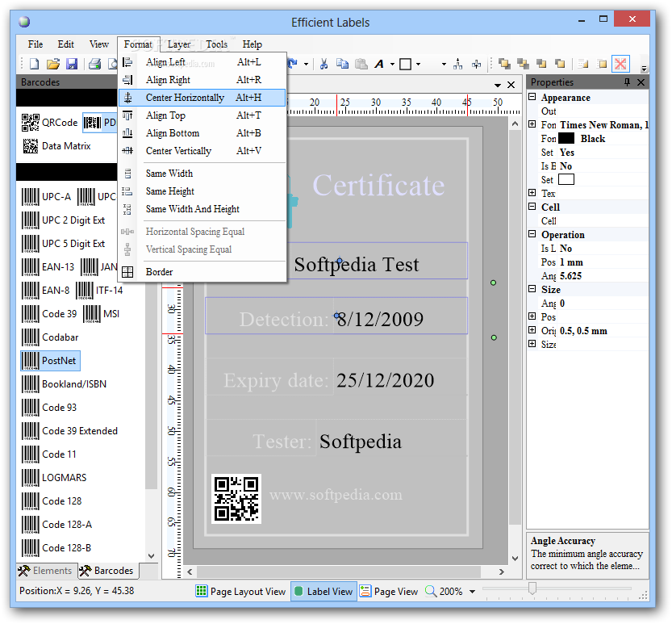672x624 pixels.
Task: Open the 200% zoom dropdown
Action: coord(472,592)
